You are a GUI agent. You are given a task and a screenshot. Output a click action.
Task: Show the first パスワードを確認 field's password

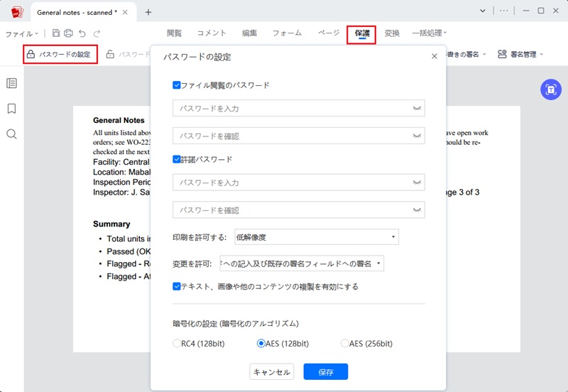pos(417,136)
